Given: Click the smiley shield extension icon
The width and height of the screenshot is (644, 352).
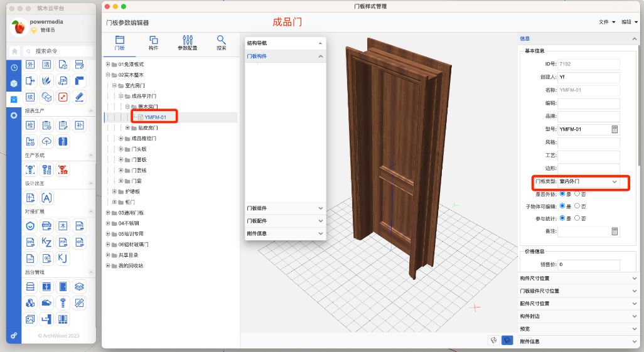Looking at the screenshot, I should click(30, 226).
